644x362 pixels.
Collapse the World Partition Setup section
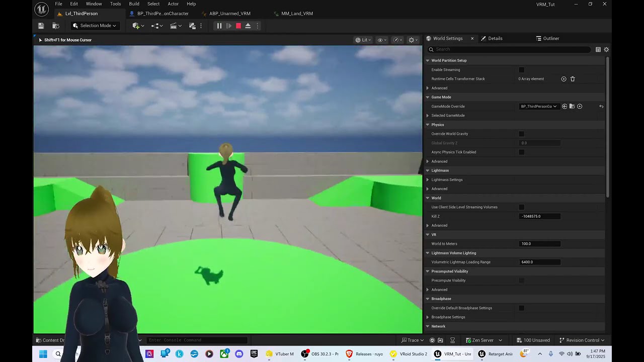tap(428, 60)
